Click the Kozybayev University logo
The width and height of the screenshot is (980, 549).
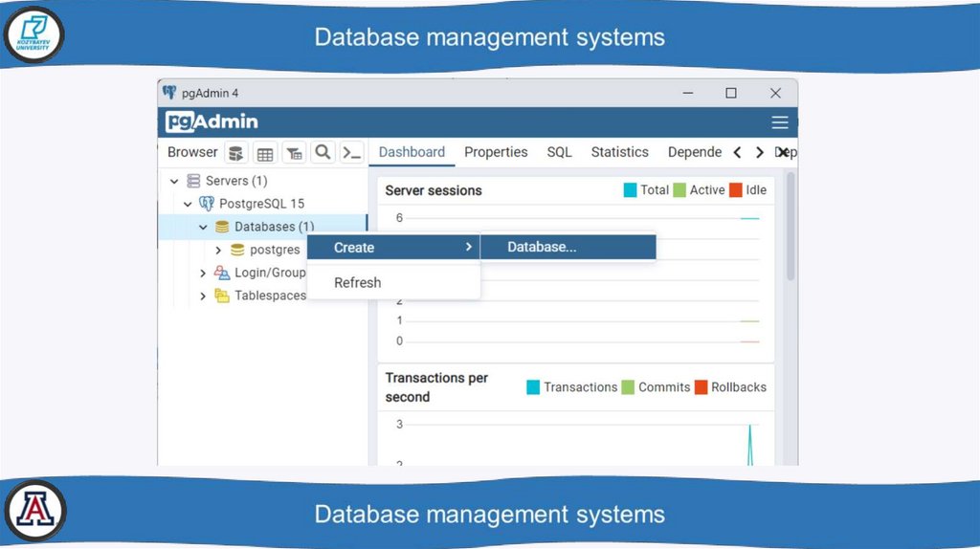click(33, 35)
